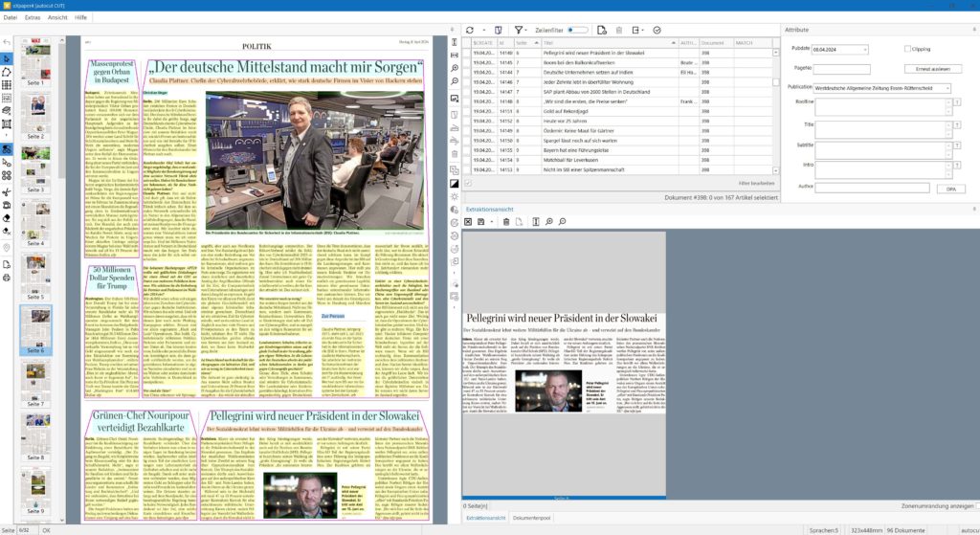The image size is (980, 535).
Task: Enable the Clipping checkbox
Action: pyautogui.click(x=908, y=49)
